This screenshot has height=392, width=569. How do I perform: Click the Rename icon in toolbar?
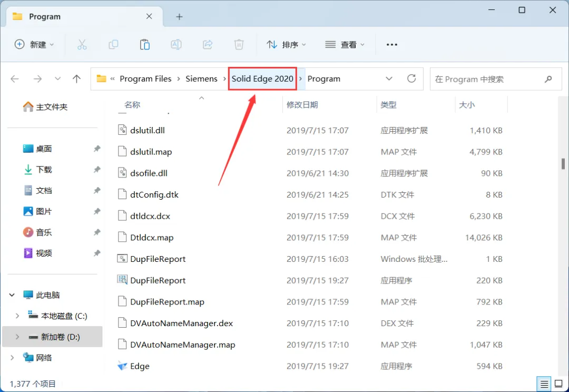pyautogui.click(x=176, y=45)
